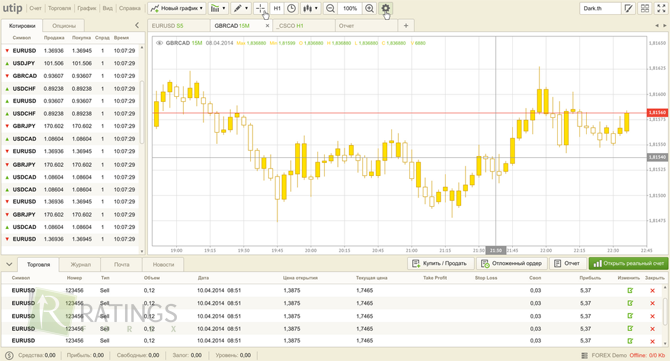Open the pencil drawing tools dropdown
This screenshot has width=670, height=361.
pyautogui.click(x=241, y=8)
